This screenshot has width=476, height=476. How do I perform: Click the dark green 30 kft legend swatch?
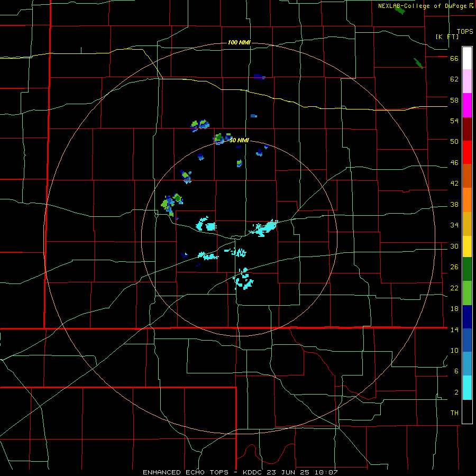467,269
